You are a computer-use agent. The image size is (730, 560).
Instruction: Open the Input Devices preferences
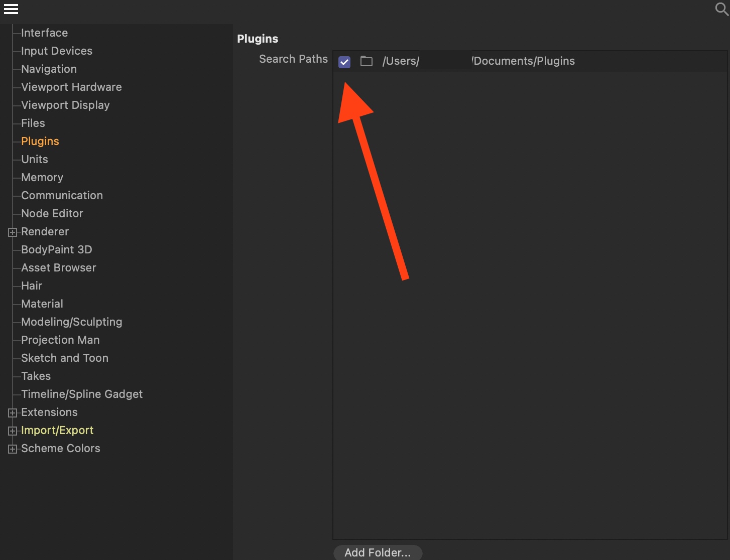[x=56, y=51]
